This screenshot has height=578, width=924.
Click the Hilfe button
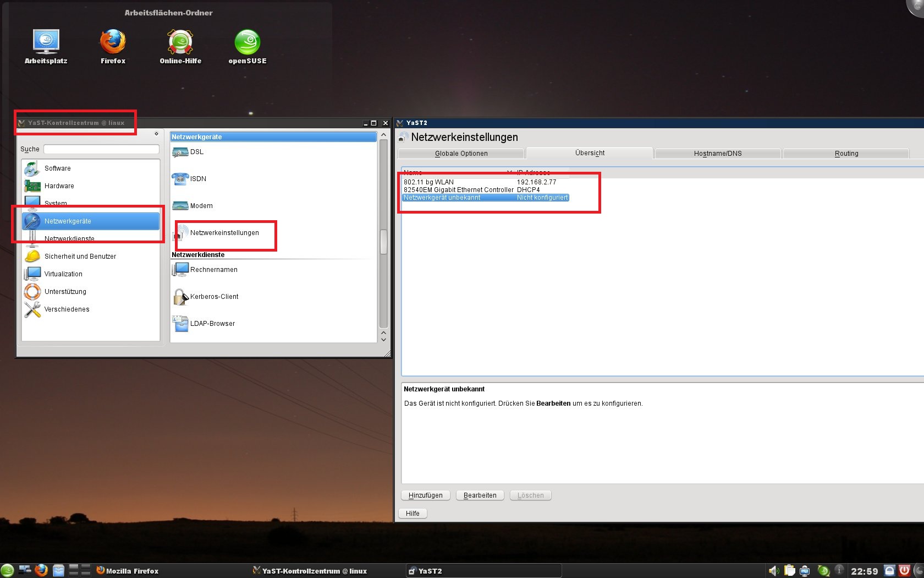(413, 514)
